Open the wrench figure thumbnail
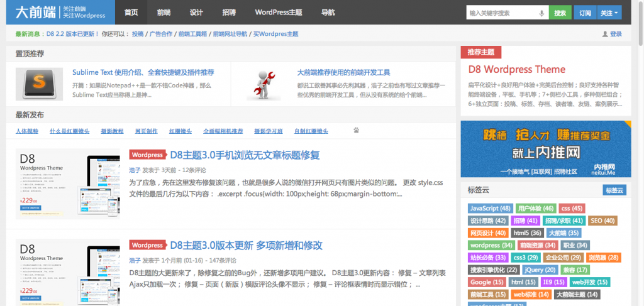Image resolution: width=644 pixels, height=306 pixels. 264,84
